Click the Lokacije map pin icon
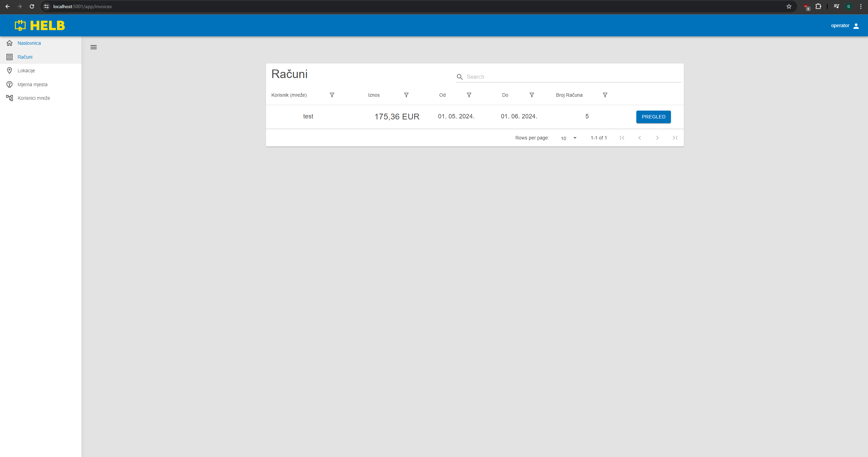Screen dimensions: 868x457 (9, 71)
